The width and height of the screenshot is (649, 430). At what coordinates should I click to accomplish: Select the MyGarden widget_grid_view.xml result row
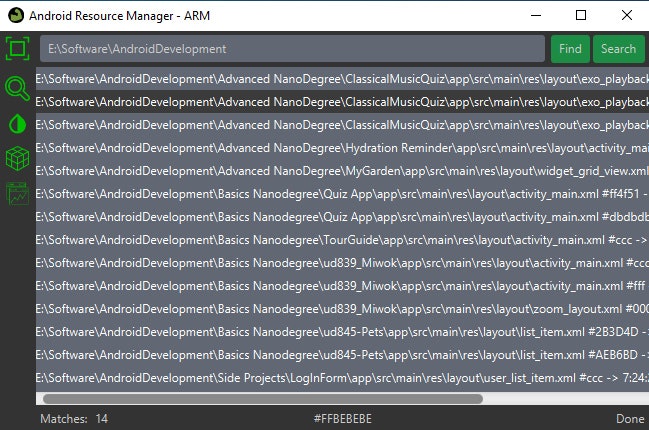[342, 171]
